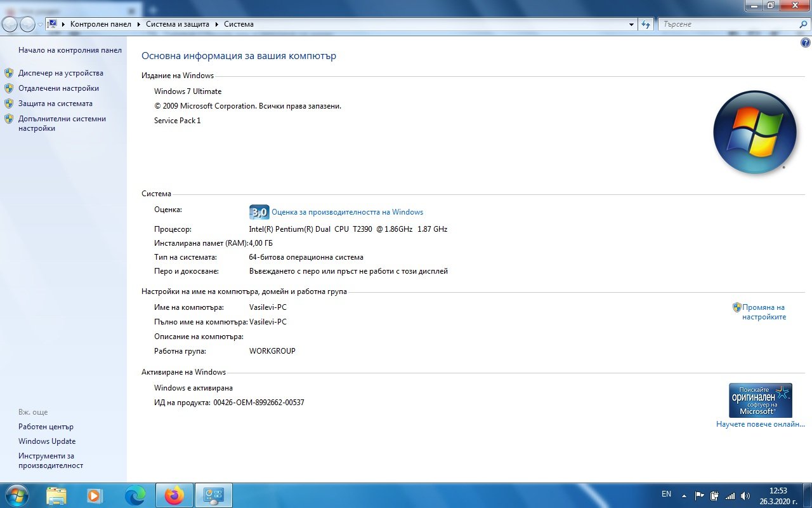Click shield icon beside Отдалечени настройки
The image size is (812, 508).
9,88
